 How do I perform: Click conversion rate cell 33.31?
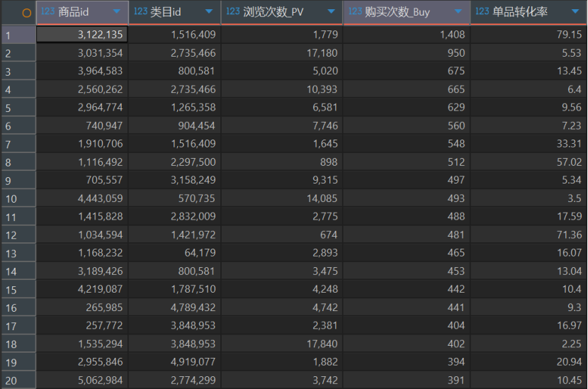[x=528, y=144]
